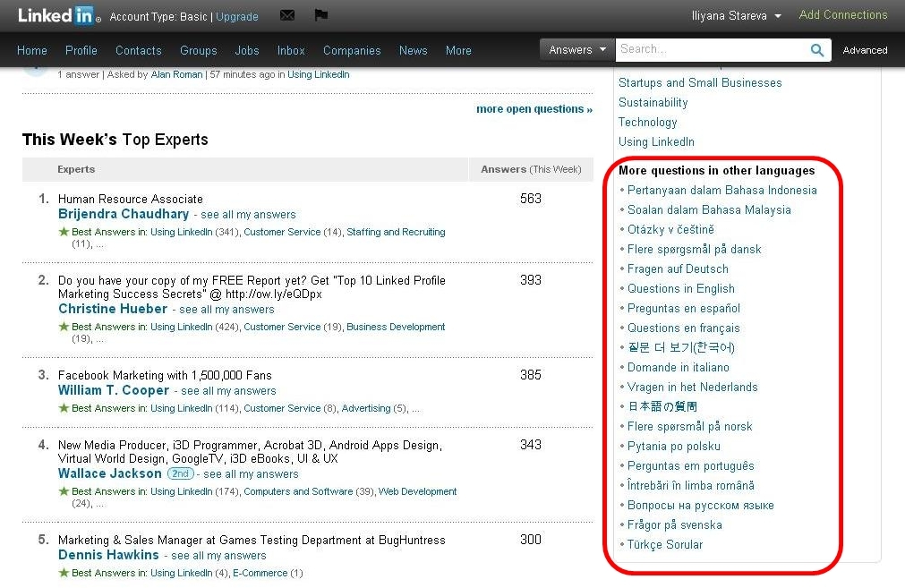Screen dimensions: 905x588
Task: Click Staffing and Recruiting best answers link
Action: click(396, 232)
